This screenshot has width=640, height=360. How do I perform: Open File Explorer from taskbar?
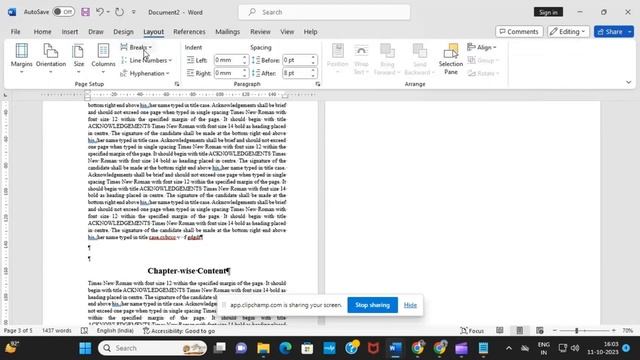[263, 348]
